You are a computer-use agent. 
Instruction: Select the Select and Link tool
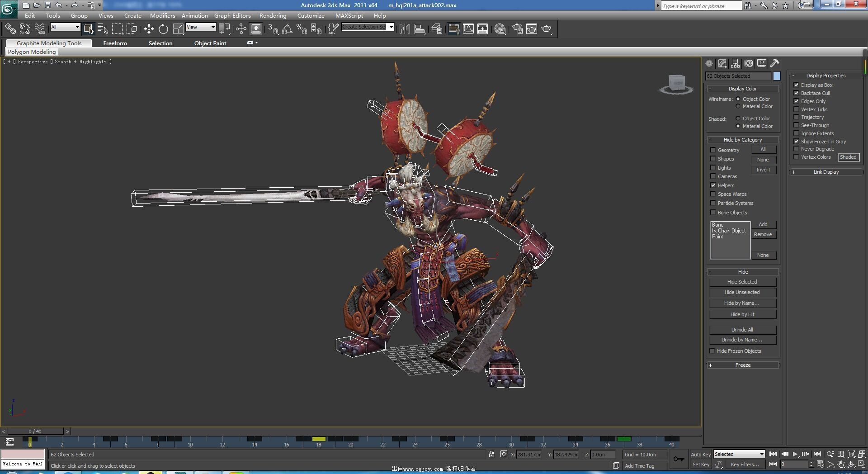pos(10,29)
